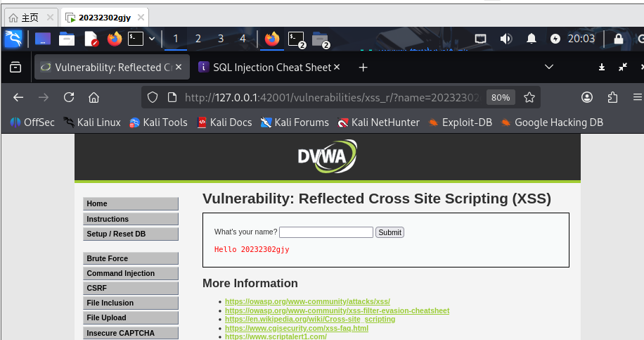Open the Kali NetHunter bookmark
This screenshot has width=644, height=340.
378,122
